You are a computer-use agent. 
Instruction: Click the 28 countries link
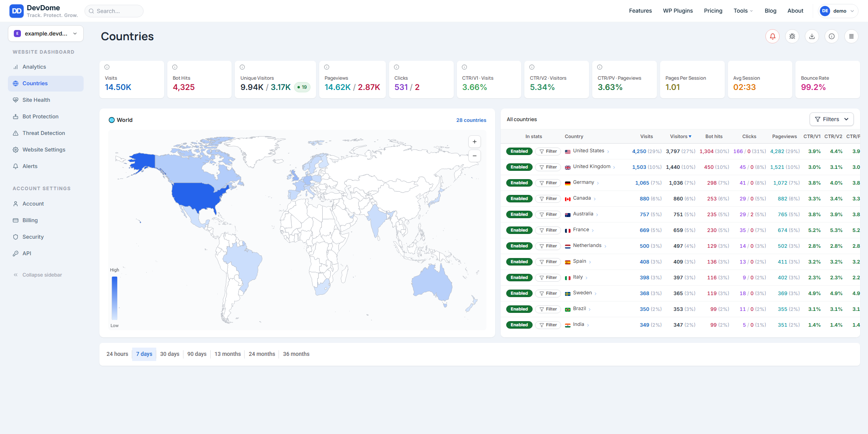tap(471, 120)
